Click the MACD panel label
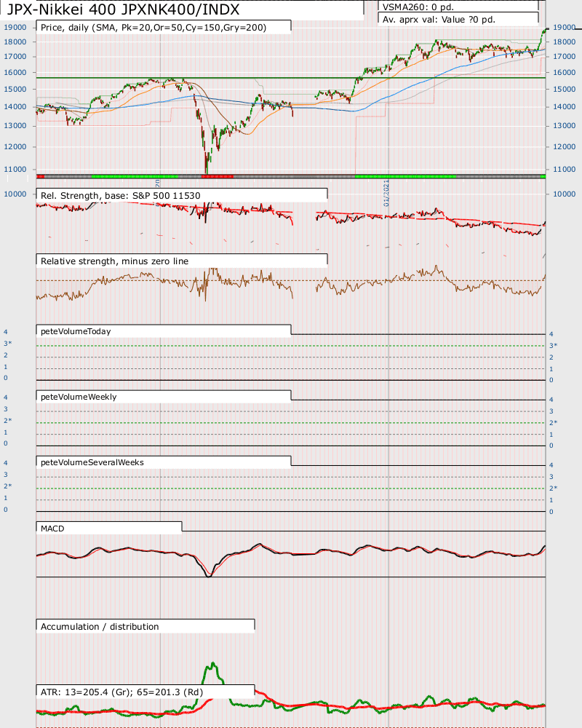Screen dimensions: 582x728 (52, 529)
